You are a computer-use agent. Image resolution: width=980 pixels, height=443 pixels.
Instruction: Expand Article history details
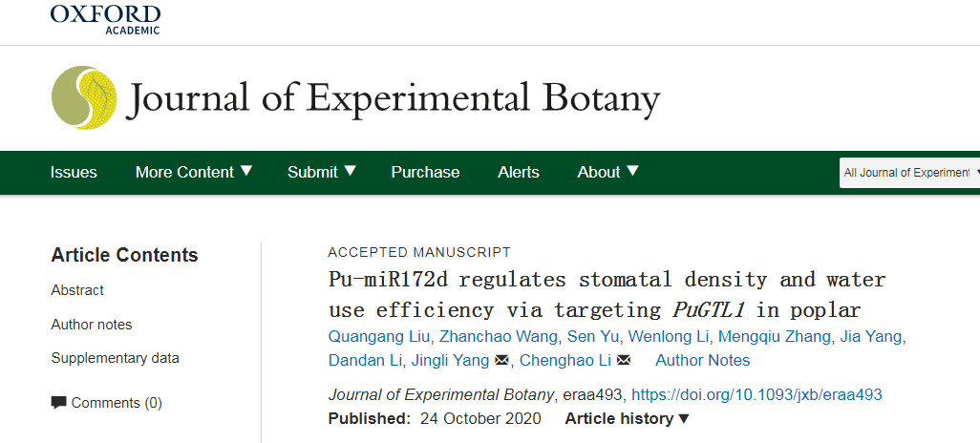(627, 418)
